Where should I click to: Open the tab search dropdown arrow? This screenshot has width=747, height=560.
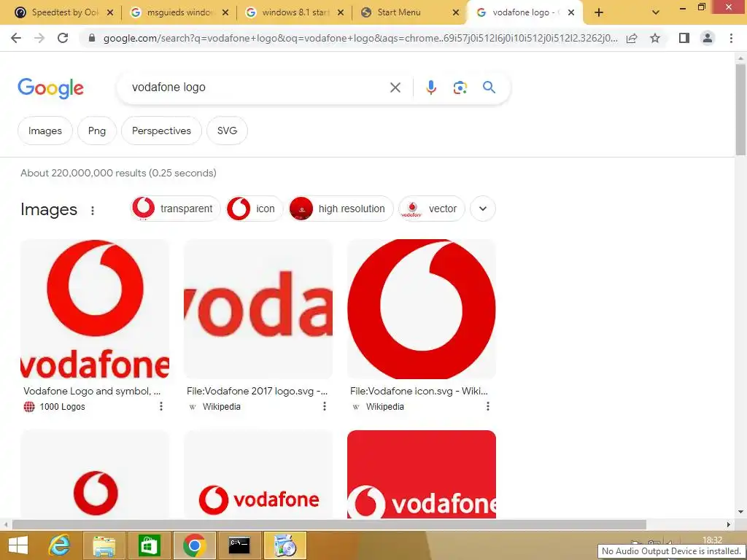[656, 13]
